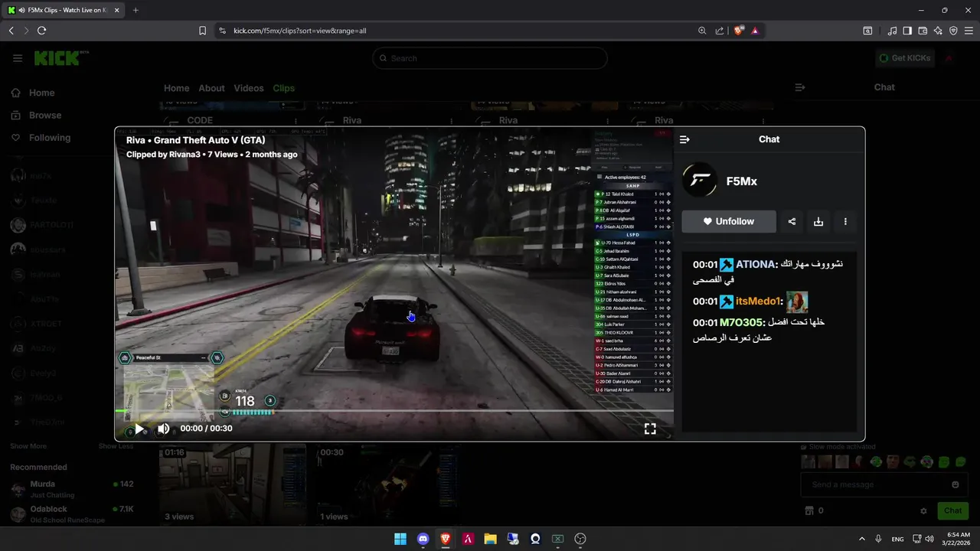Open the ATIONA username in chat
The width and height of the screenshot is (980, 551).
[756, 265]
